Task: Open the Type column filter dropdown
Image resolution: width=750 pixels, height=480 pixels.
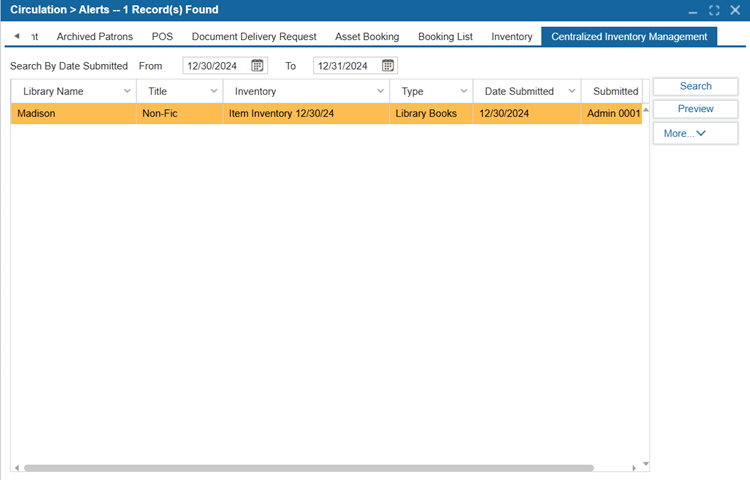Action: (x=463, y=91)
